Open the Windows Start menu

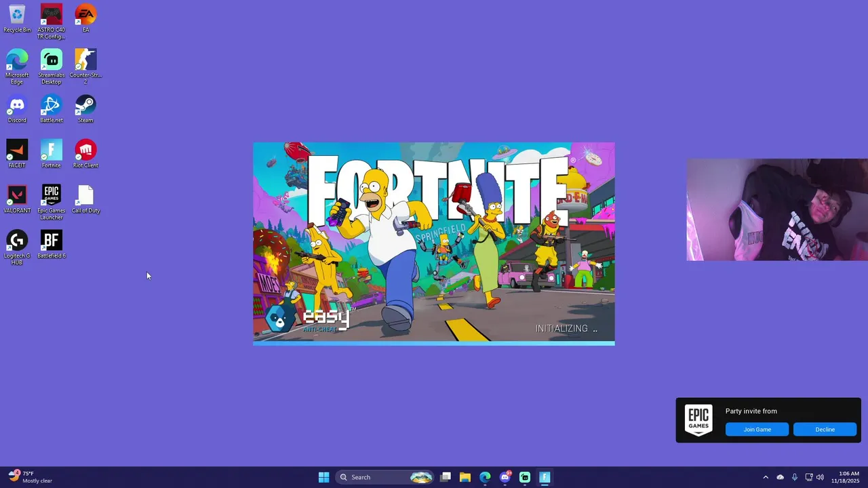click(323, 477)
